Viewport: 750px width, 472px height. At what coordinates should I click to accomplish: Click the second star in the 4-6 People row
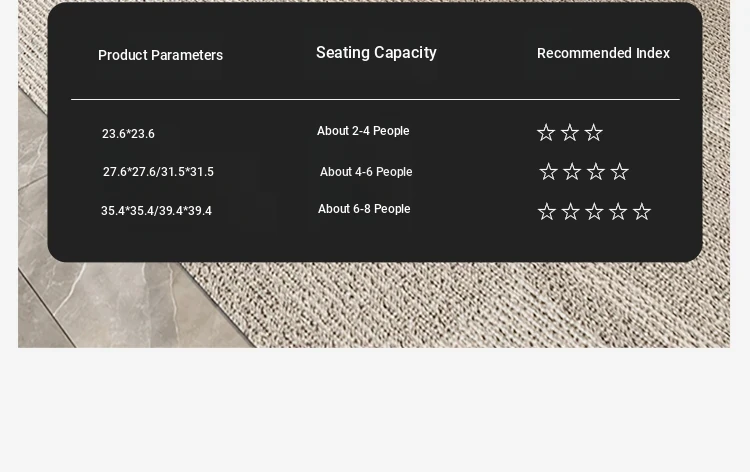click(572, 171)
